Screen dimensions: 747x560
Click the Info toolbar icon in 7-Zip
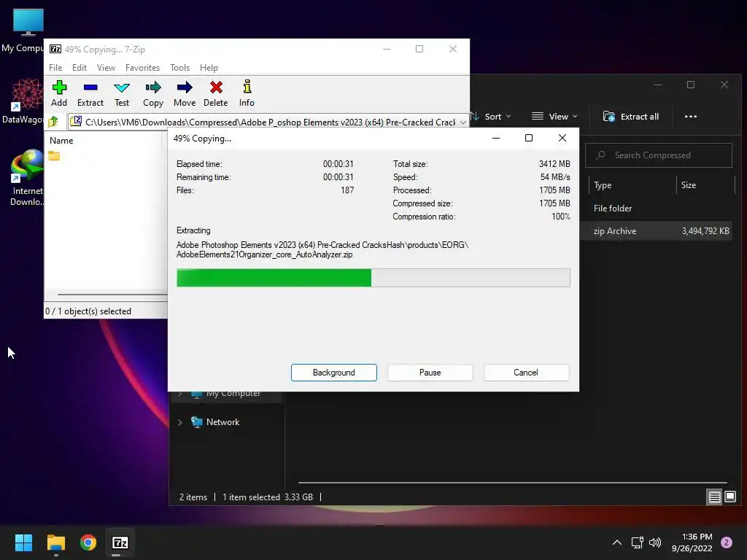pos(247,93)
